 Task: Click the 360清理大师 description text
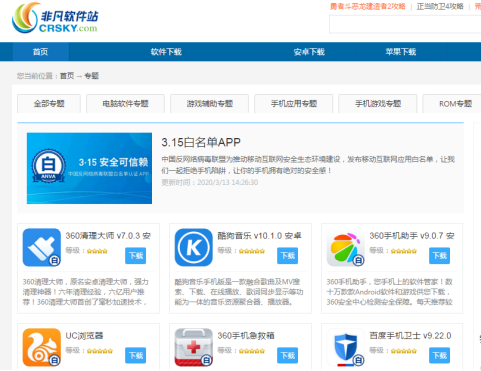[x=86, y=292]
